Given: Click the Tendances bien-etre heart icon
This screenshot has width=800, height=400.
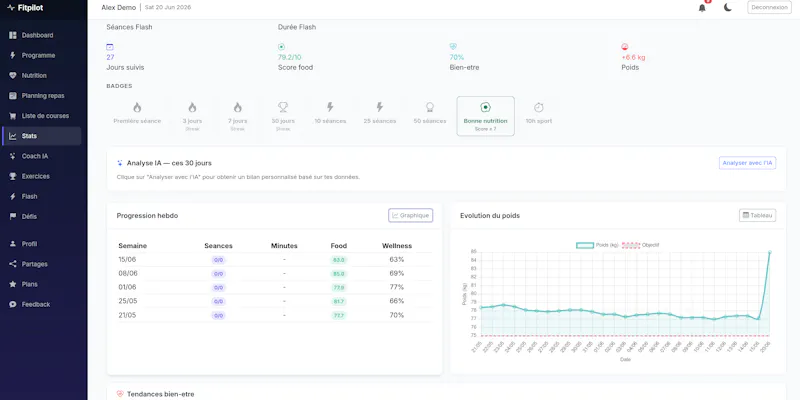Looking at the screenshot, I should (120, 394).
